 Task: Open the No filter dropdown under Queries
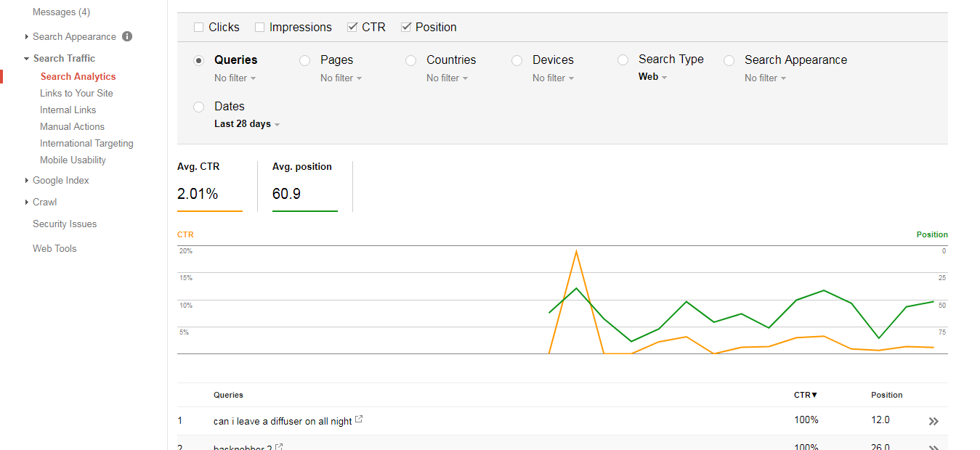(x=235, y=78)
